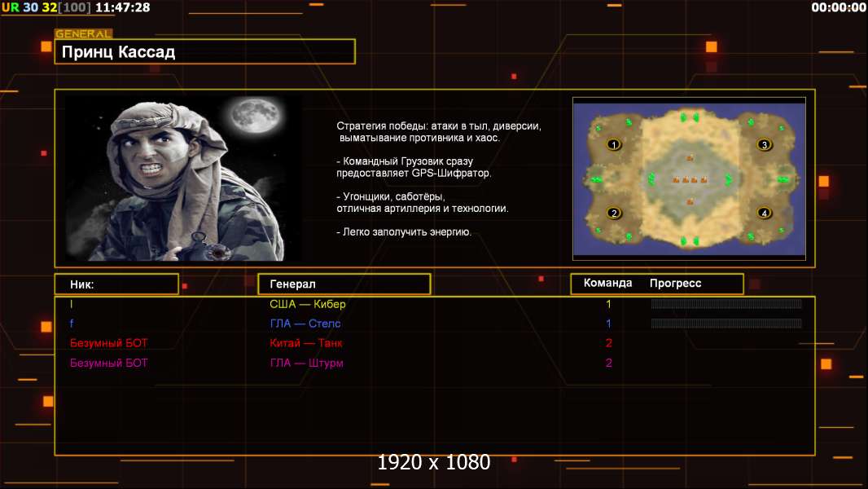Click Prince Kassad's portrait image
Image resolution: width=868 pixels, height=489 pixels.
[183, 178]
